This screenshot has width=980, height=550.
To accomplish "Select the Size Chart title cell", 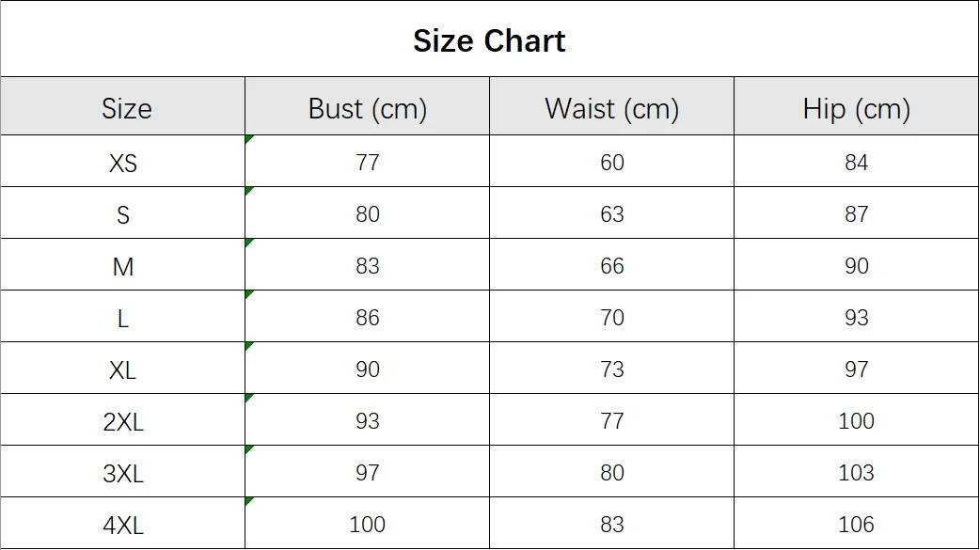I will tap(489, 39).
